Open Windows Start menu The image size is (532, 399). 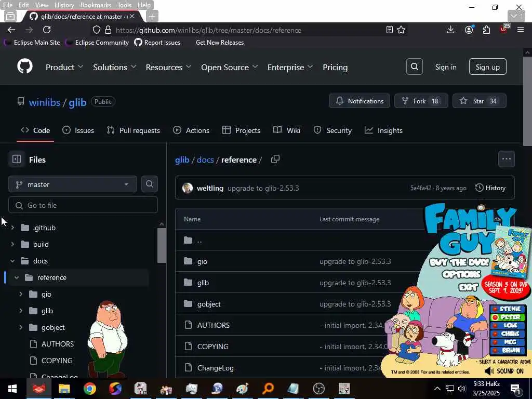click(12, 389)
